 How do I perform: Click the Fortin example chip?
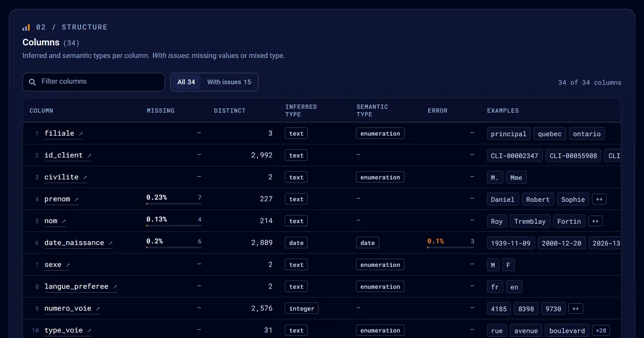569,221
